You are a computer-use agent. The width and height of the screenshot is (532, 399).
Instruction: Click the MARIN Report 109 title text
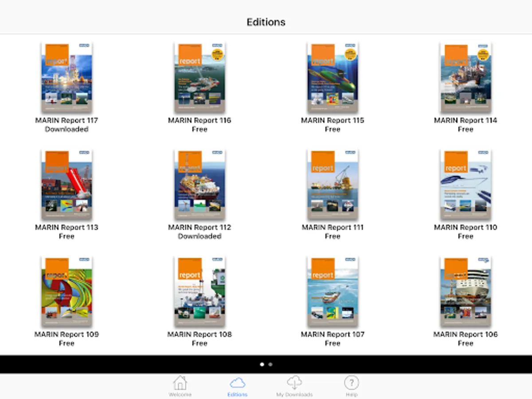point(66,334)
